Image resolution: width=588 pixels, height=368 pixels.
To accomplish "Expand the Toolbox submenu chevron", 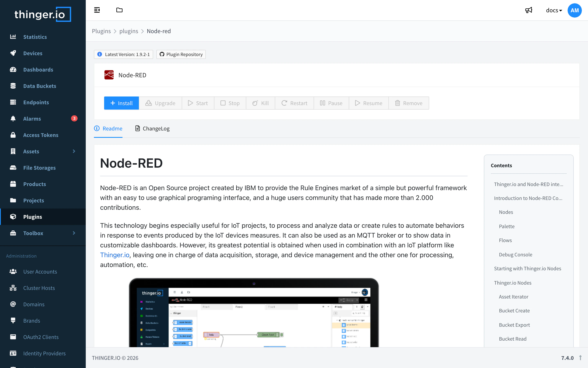I will click(74, 233).
